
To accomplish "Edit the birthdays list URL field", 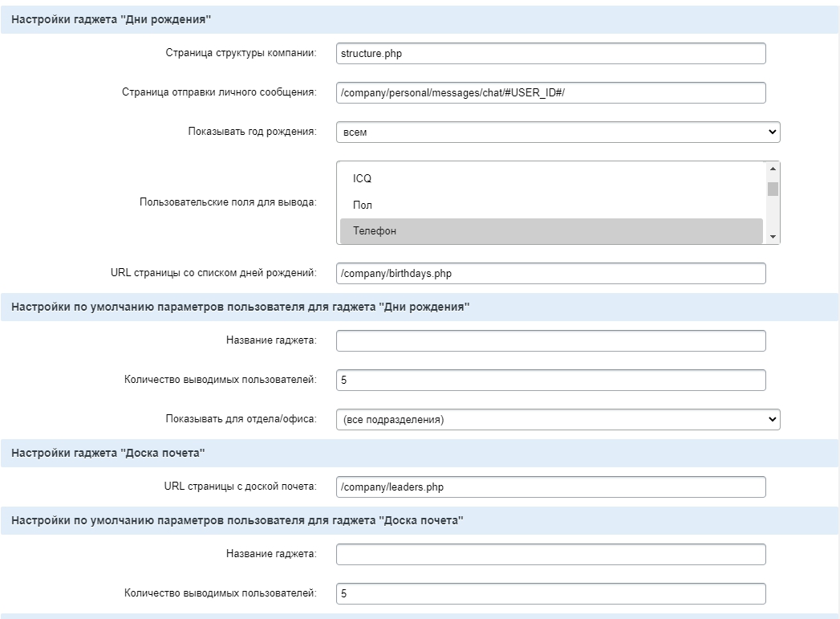I will (550, 273).
